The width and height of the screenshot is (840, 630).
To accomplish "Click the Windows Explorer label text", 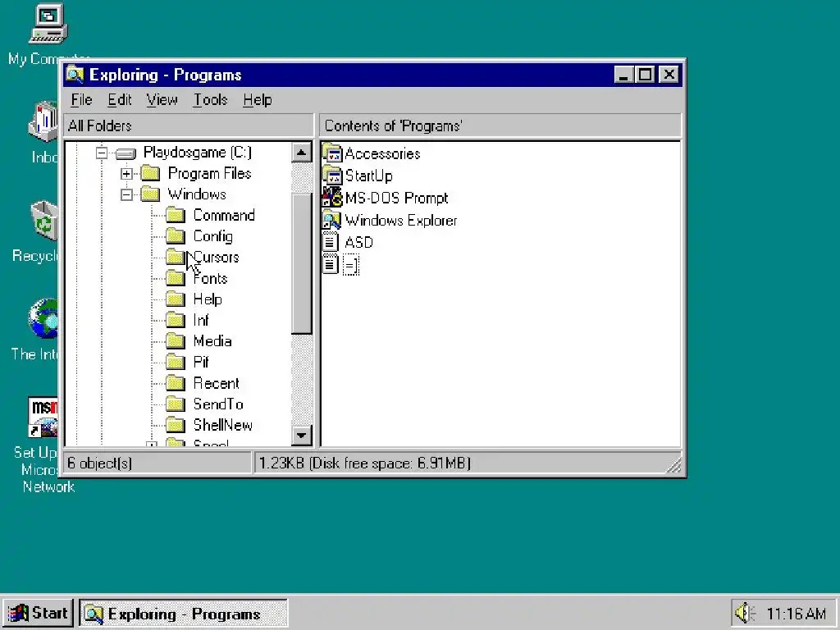I will [x=400, y=220].
